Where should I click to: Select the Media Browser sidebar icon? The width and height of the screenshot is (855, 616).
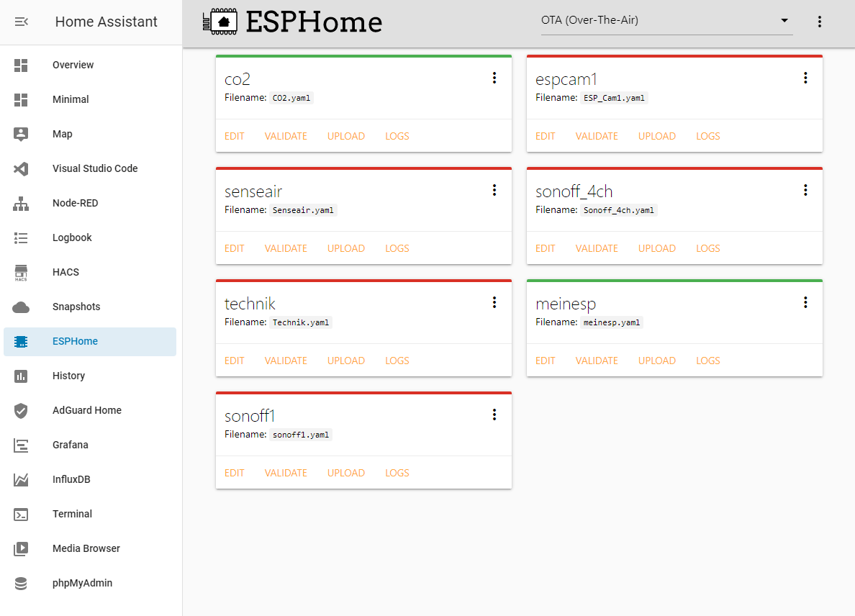(21, 548)
